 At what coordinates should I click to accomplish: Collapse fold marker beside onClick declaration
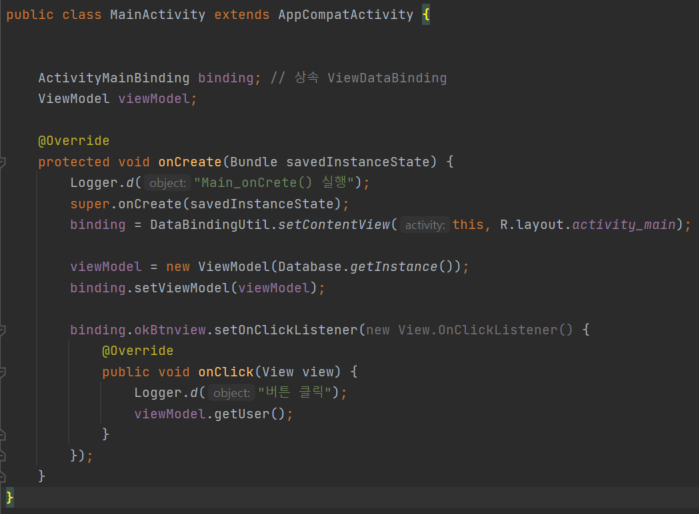(x=2, y=372)
